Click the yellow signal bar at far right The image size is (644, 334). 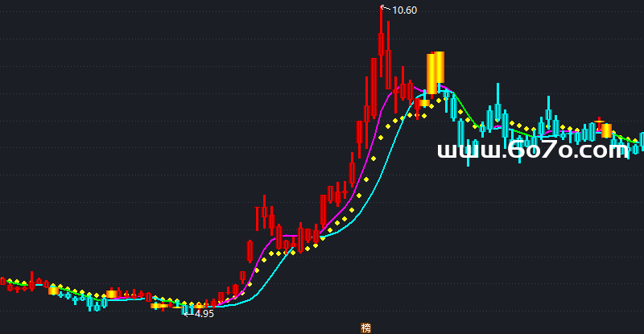pos(606,130)
